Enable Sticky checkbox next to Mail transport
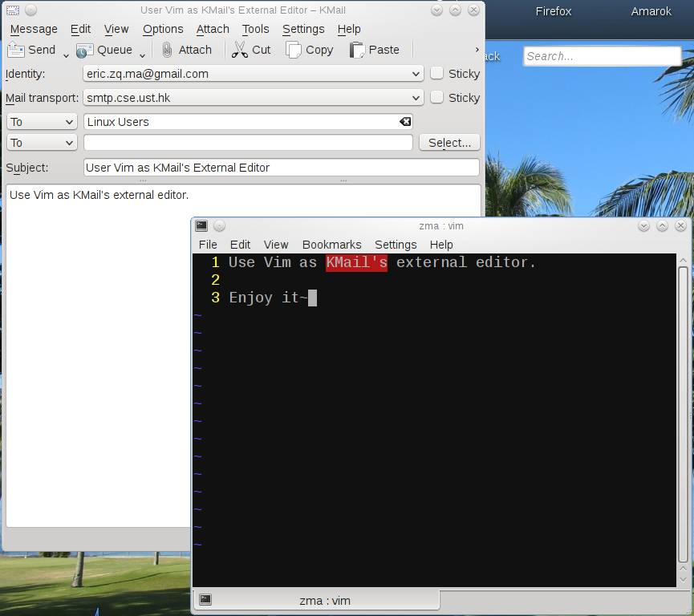Viewport: 694px width, 616px height. click(436, 97)
